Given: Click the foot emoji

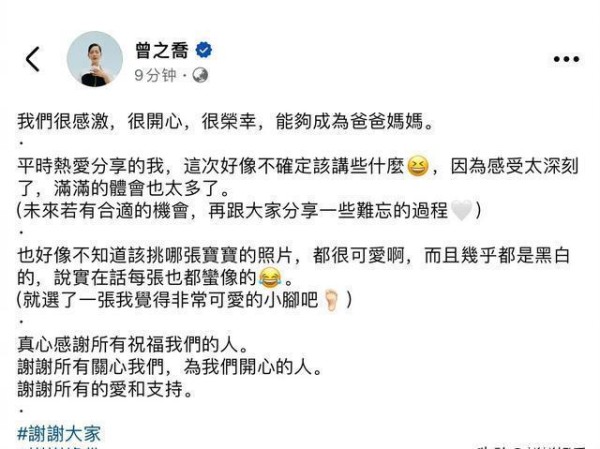Looking at the screenshot, I should pyautogui.click(x=331, y=300).
